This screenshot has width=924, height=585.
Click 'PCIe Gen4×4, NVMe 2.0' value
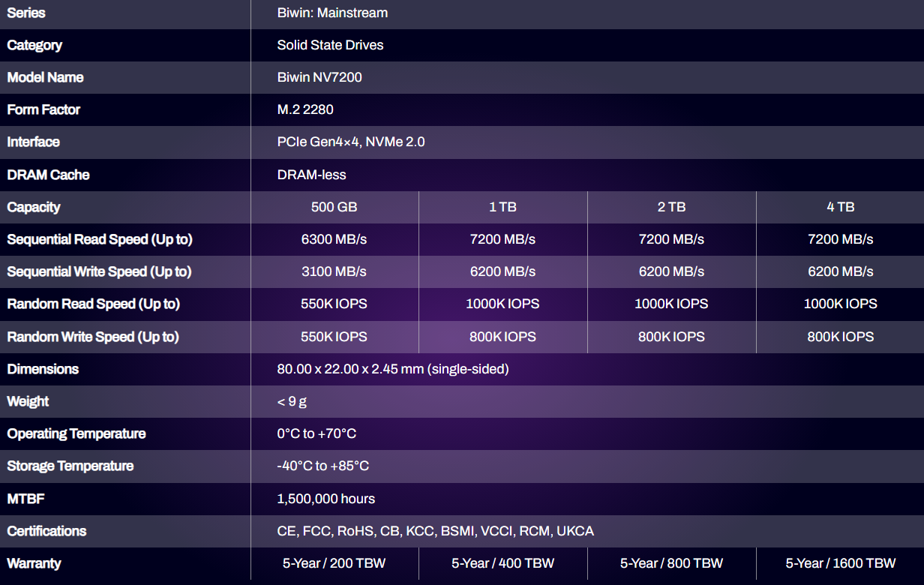pos(351,142)
